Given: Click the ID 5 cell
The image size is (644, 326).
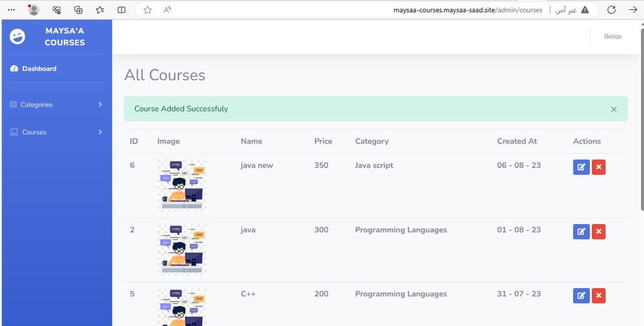Looking at the screenshot, I should click(x=132, y=294).
